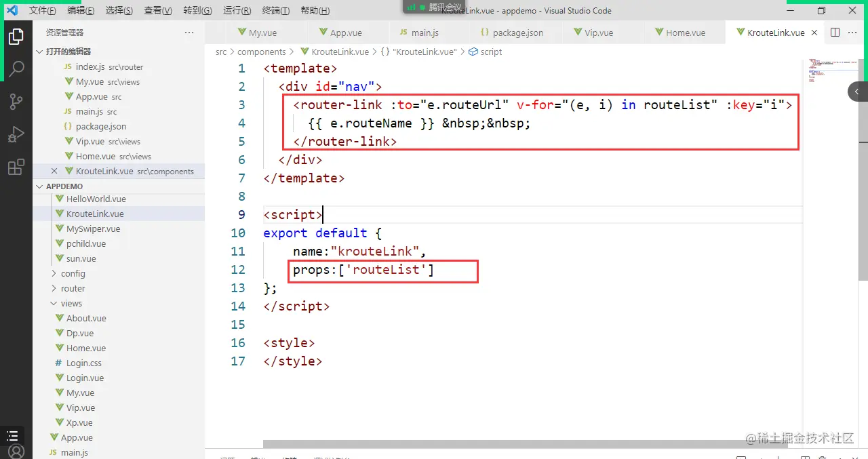Image resolution: width=868 pixels, height=459 pixels.
Task: Open editor more actions ellipsis
Action: (854, 33)
